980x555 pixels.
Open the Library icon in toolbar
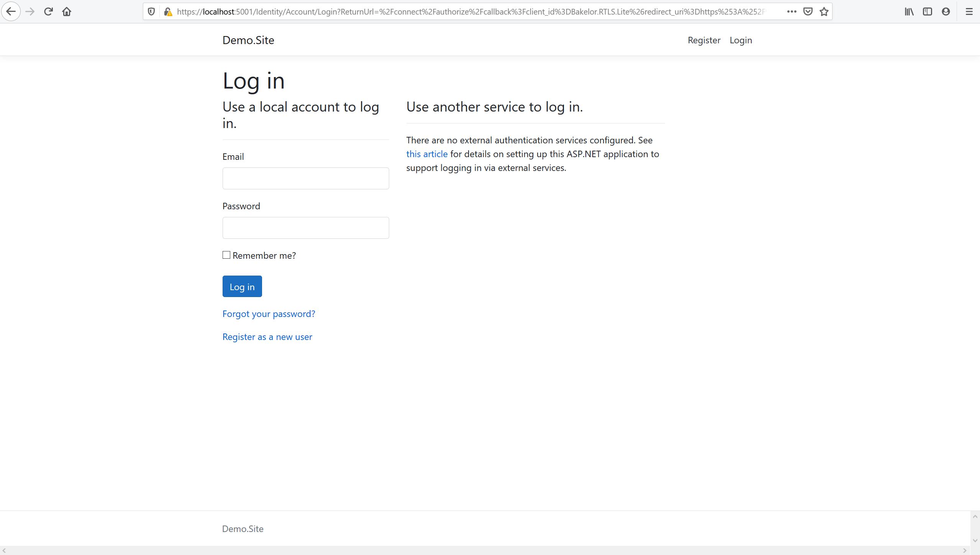click(x=909, y=11)
